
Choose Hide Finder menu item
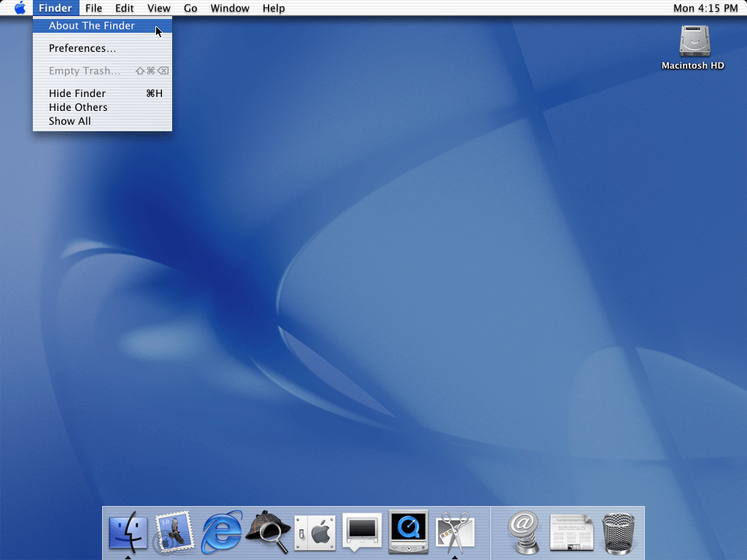77,93
